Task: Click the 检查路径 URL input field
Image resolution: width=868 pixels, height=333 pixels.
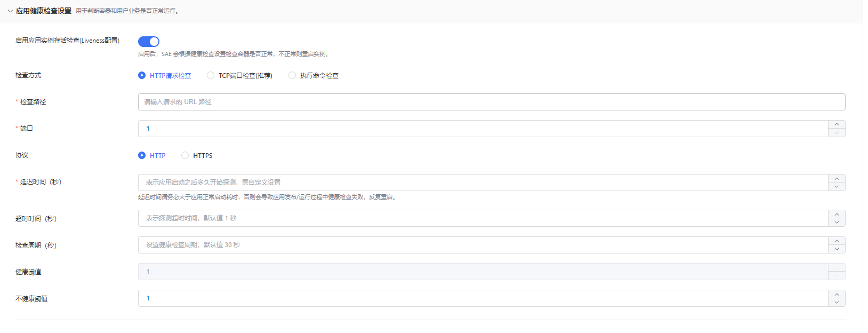Action: coord(491,102)
